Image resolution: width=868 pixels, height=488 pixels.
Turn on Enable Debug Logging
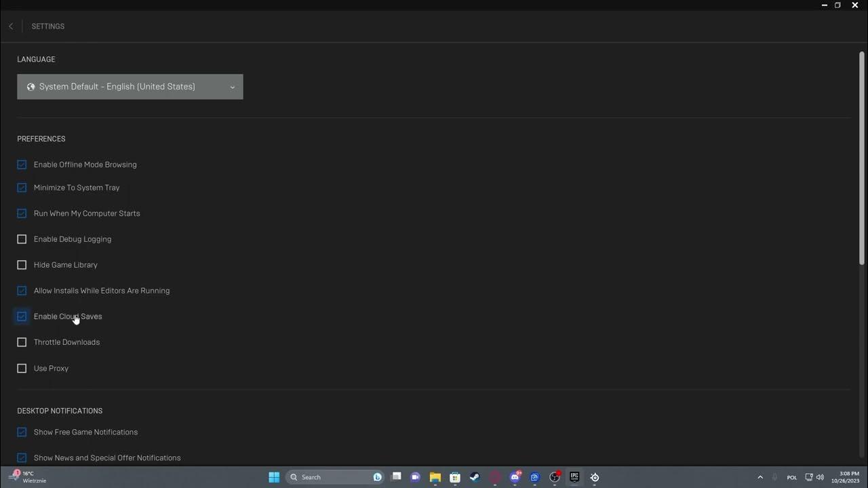22,239
